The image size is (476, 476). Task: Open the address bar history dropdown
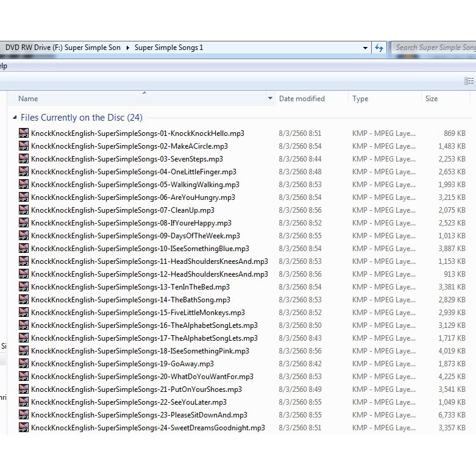click(x=365, y=48)
